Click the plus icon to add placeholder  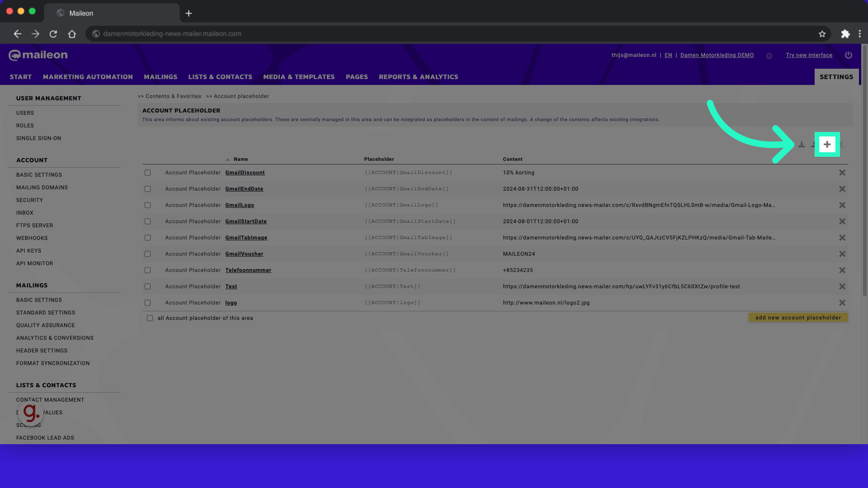click(x=827, y=145)
